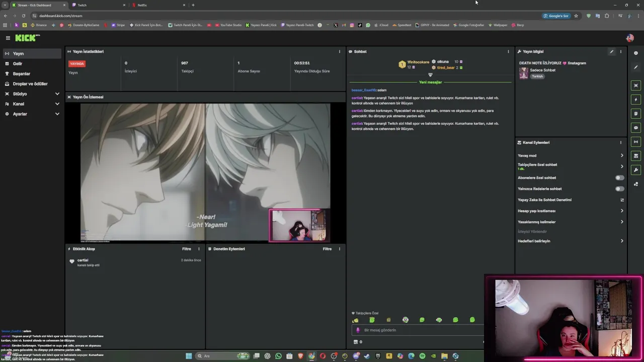Edit stream info with pencil icon
Image resolution: width=644 pixels, height=362 pixels.
tap(612, 51)
